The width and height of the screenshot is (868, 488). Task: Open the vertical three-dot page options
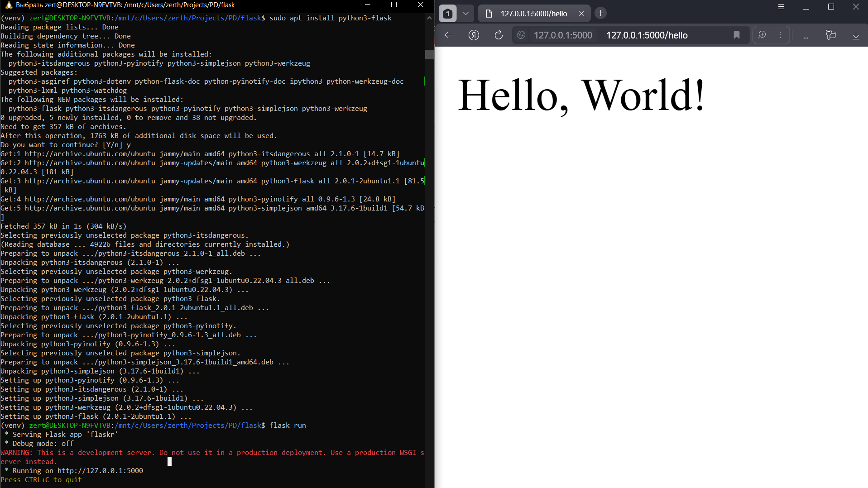780,35
